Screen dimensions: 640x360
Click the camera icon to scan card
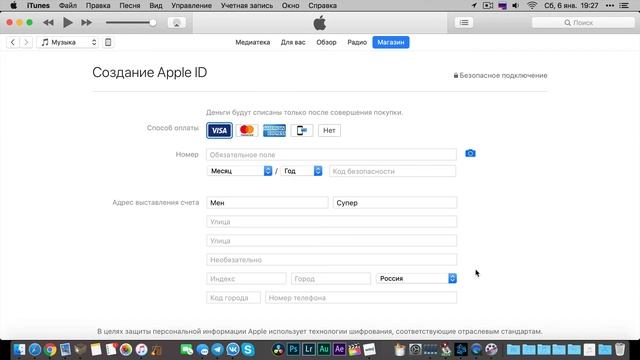pyautogui.click(x=470, y=153)
